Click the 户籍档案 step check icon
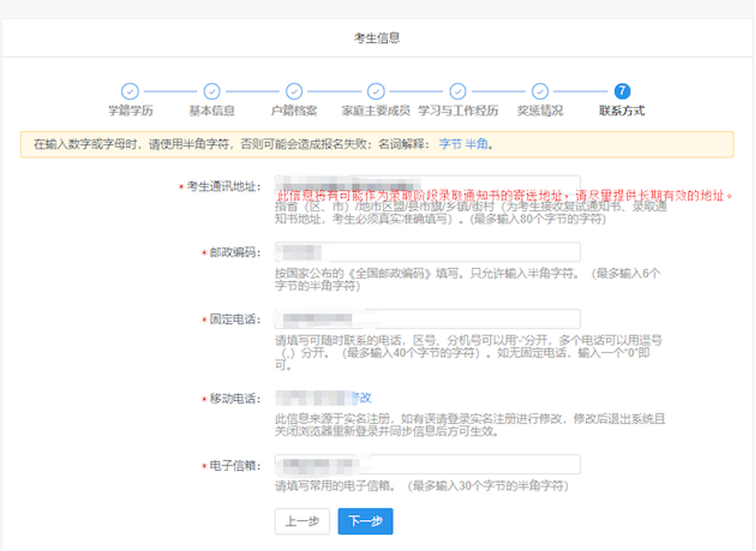This screenshot has height=551, width=756. 294,91
